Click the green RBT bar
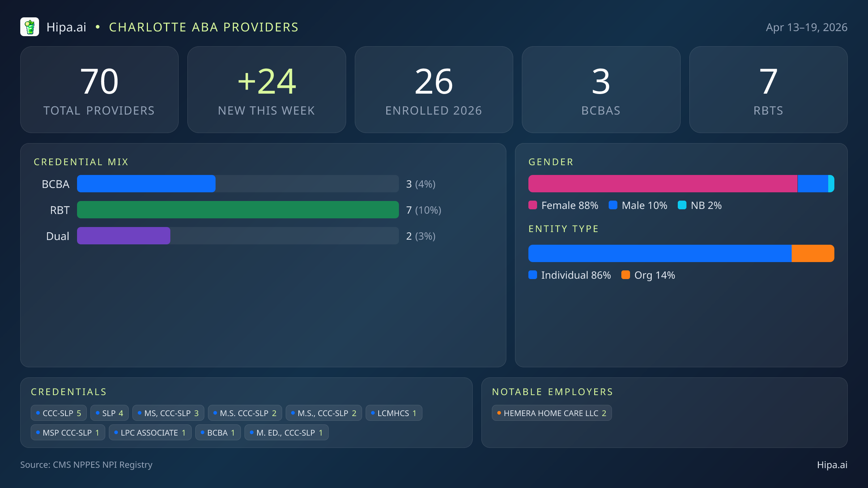The height and width of the screenshot is (488, 868). coord(238,210)
